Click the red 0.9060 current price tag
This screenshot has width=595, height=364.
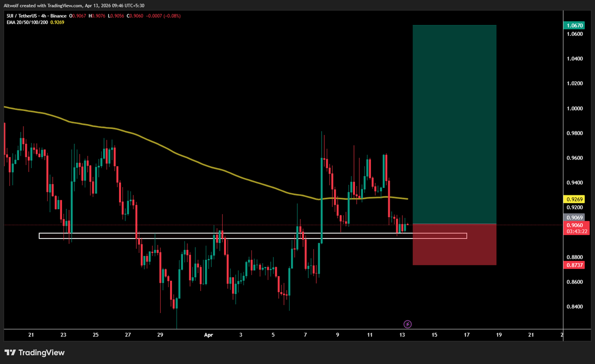[x=575, y=225]
